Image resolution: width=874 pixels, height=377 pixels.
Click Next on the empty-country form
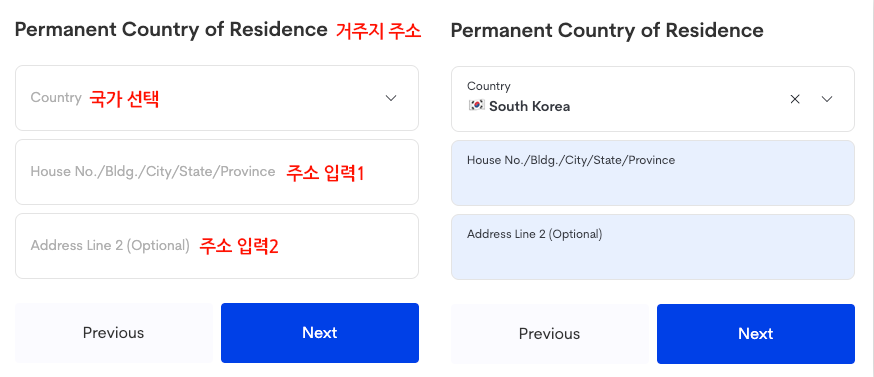click(320, 333)
